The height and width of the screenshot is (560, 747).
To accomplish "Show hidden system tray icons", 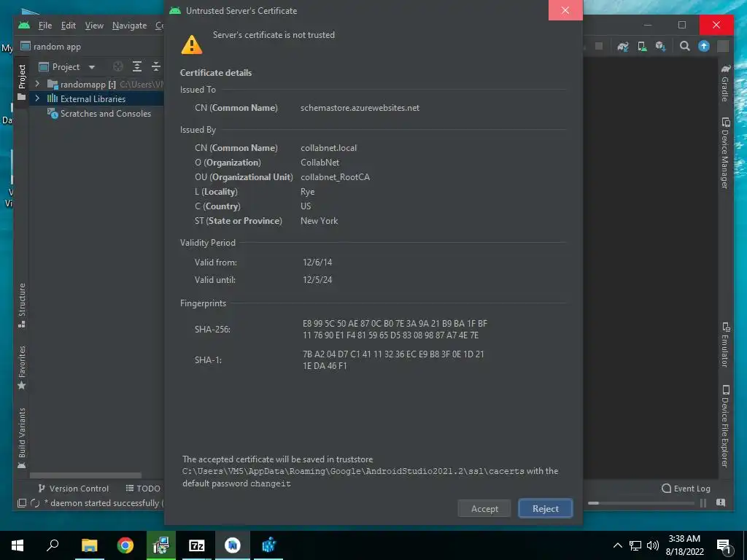I will (x=617, y=545).
